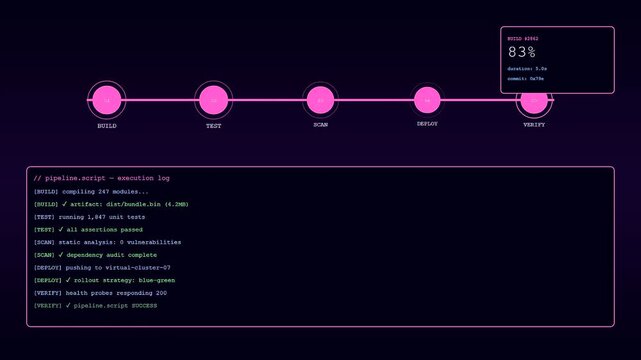Click the commit hash line in build card
The height and width of the screenshot is (360, 641).
525,79
